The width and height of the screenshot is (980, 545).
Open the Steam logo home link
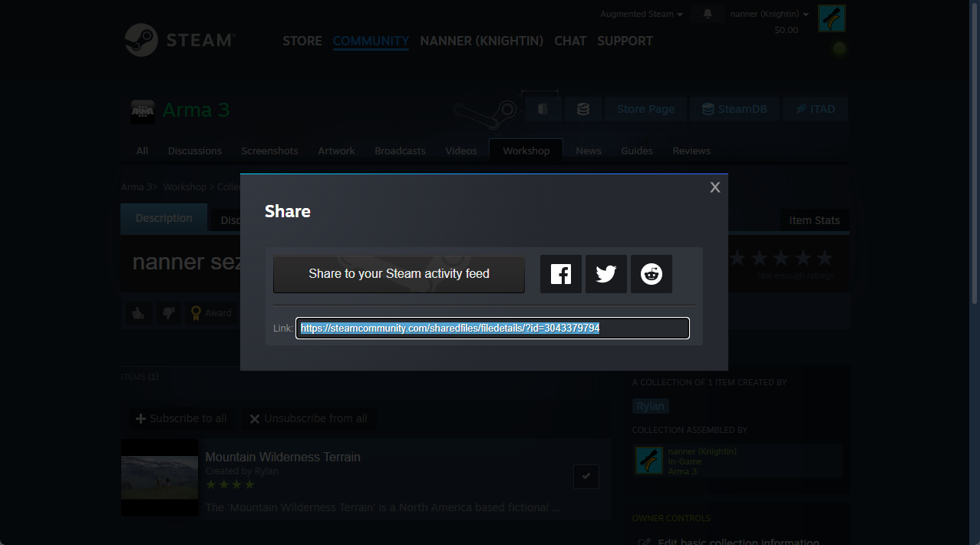click(180, 40)
